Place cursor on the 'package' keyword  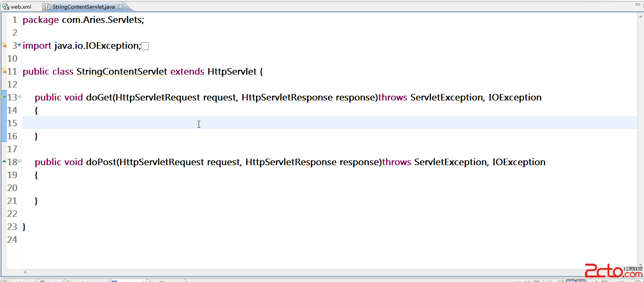point(41,20)
